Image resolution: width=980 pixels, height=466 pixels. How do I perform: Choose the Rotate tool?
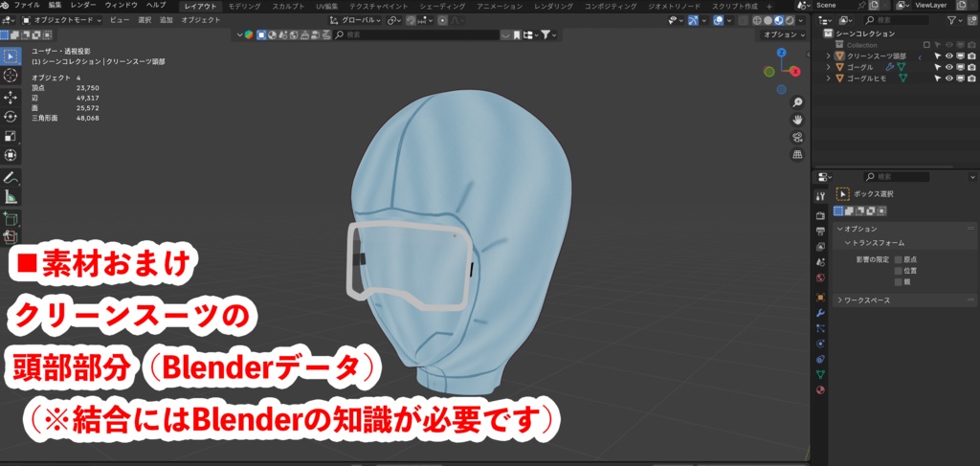[x=11, y=117]
